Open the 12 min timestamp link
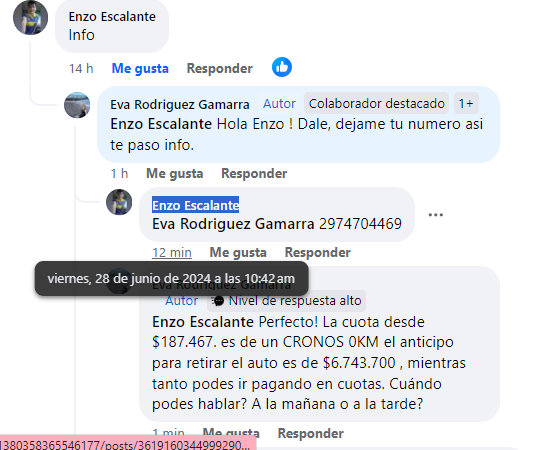 pos(172,253)
